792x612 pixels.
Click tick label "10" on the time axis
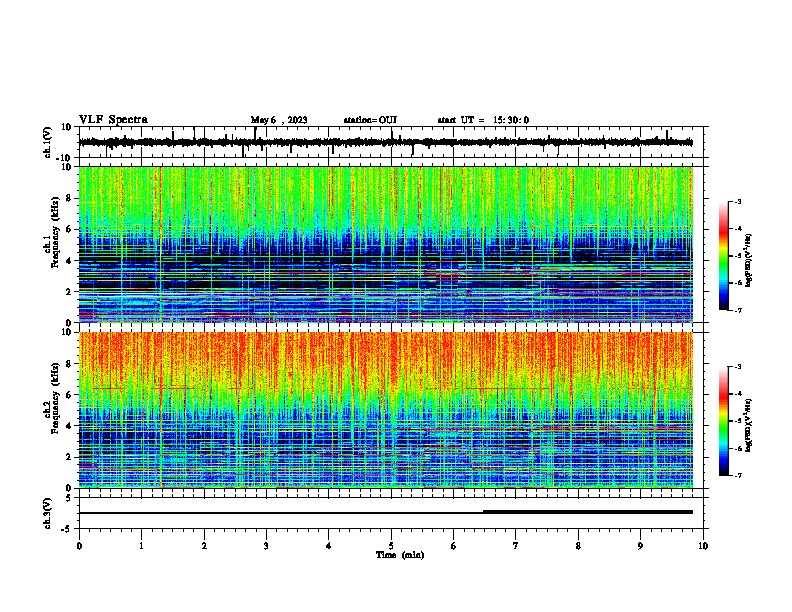703,546
